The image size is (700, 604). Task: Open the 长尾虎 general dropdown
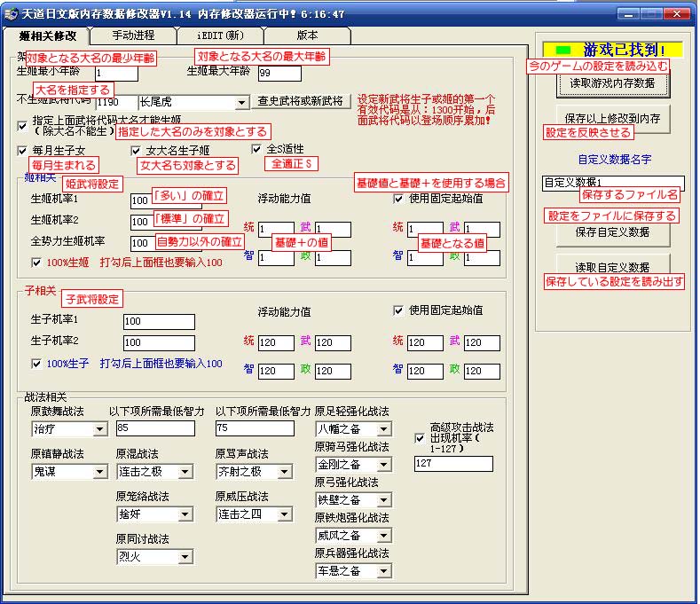click(241, 103)
